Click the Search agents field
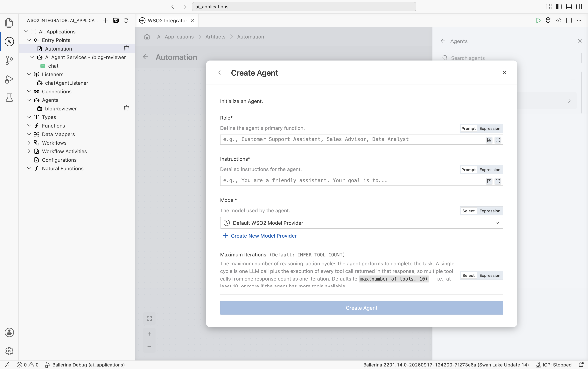Screen dimensions: 588x369 (510, 58)
